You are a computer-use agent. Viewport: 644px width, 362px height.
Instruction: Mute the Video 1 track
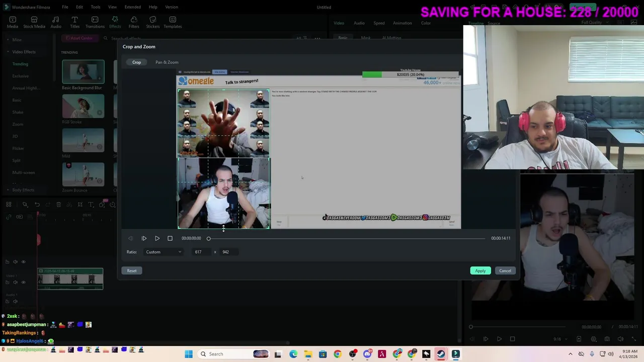coord(15,282)
